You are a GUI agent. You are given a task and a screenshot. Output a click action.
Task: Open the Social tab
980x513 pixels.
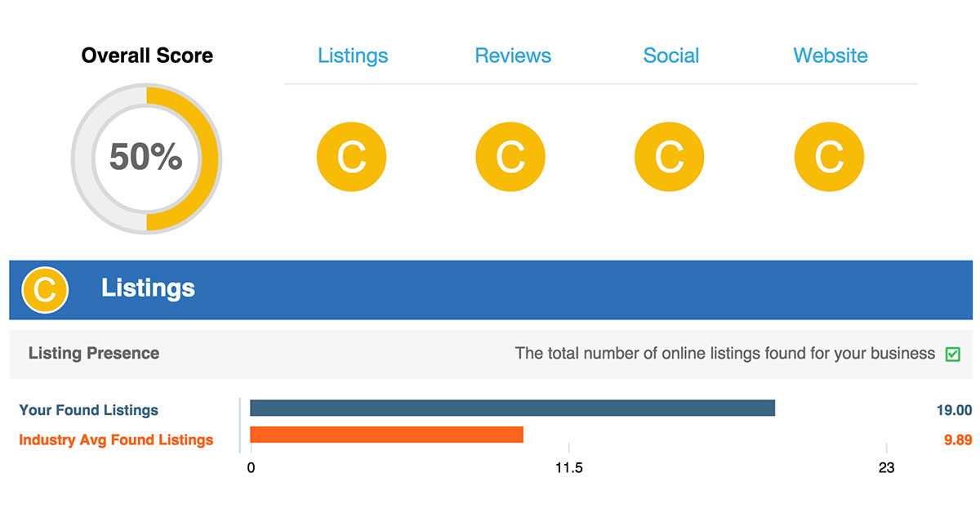click(x=670, y=56)
